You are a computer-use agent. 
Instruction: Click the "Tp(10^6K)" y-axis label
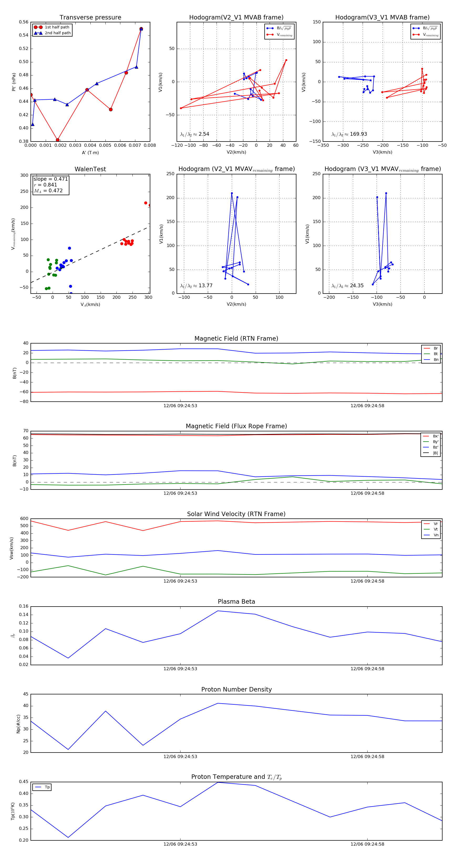[x=13, y=811]
